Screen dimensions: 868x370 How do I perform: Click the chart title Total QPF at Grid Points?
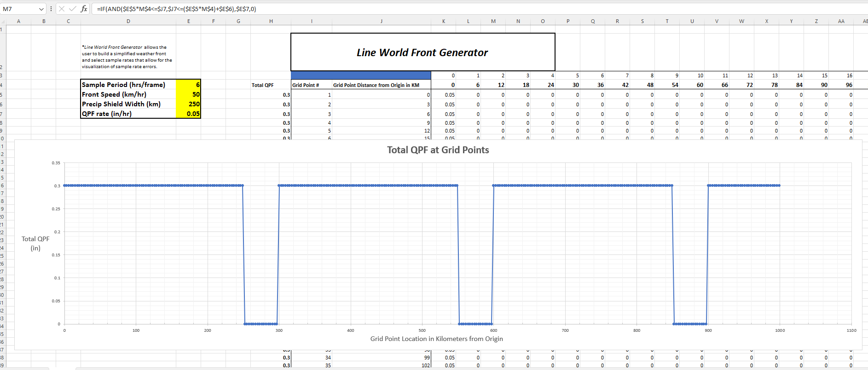[x=438, y=150]
